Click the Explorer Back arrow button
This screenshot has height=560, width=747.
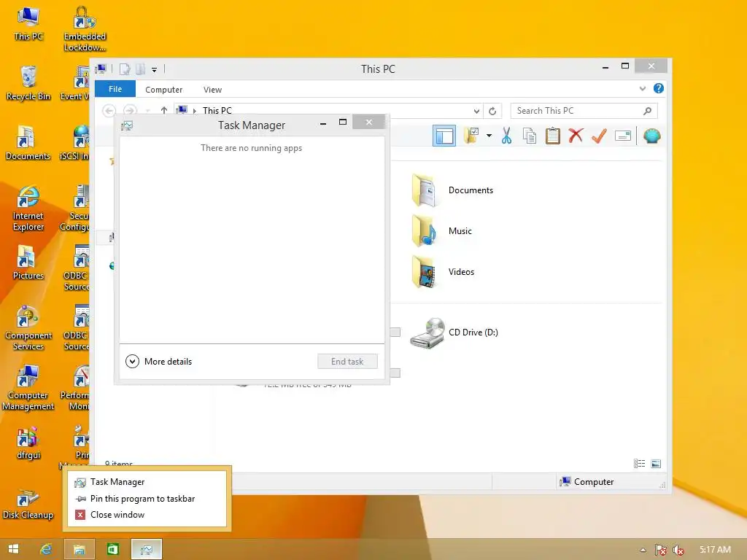109,111
